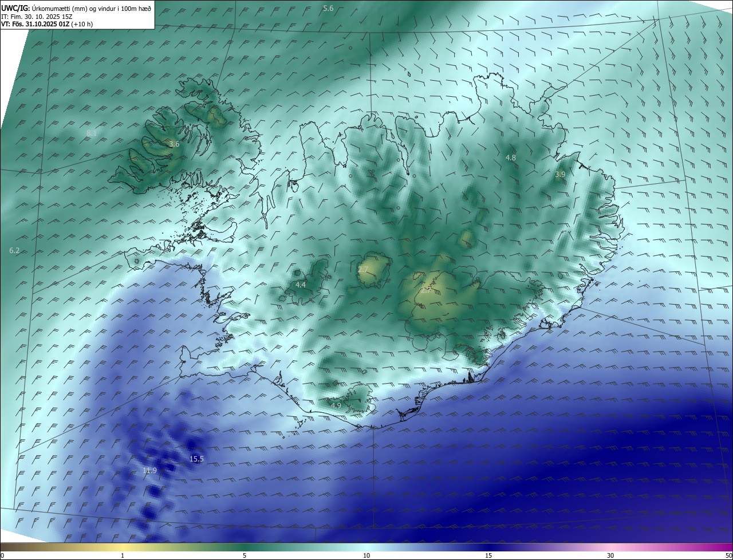Click the title 'Úrkomumætti (mm) og vindur í 100m hæð'
Image resolution: width=733 pixels, height=560 pixels.
coord(91,8)
